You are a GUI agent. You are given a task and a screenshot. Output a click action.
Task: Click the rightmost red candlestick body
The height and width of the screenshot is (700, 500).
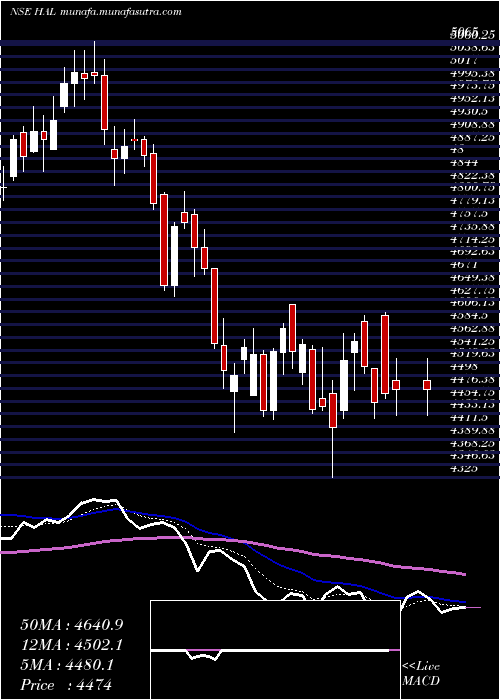pos(427,385)
